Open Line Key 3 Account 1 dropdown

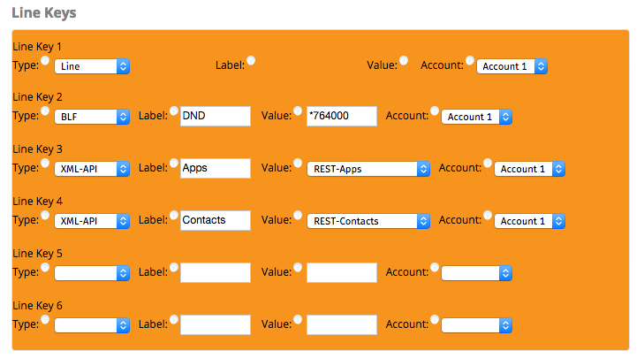click(x=530, y=169)
